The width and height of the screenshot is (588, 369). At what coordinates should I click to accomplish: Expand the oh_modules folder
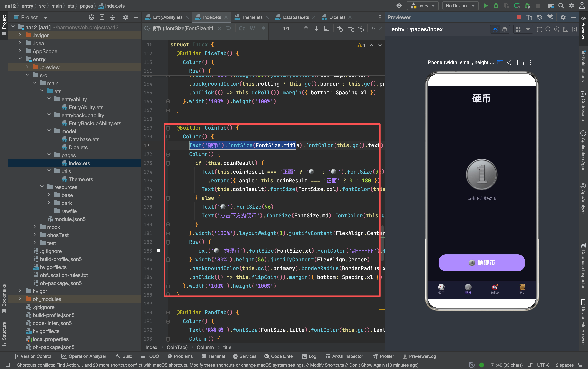coord(20,299)
